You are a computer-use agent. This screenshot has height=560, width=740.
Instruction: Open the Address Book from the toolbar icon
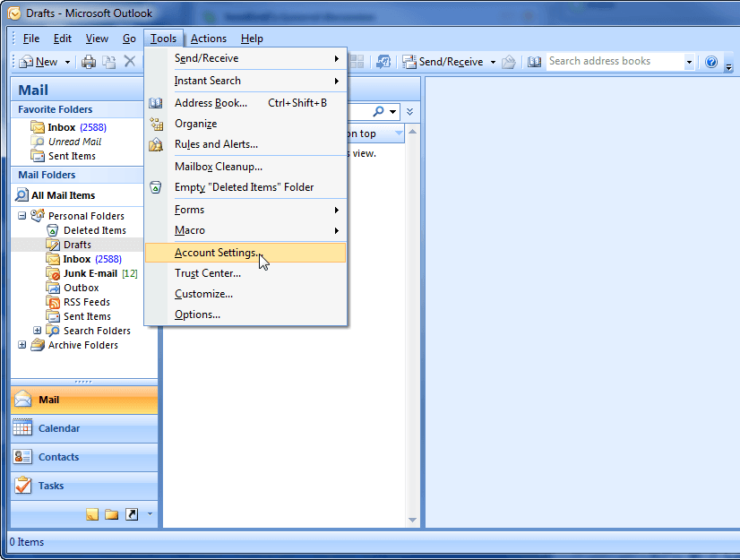coord(533,61)
